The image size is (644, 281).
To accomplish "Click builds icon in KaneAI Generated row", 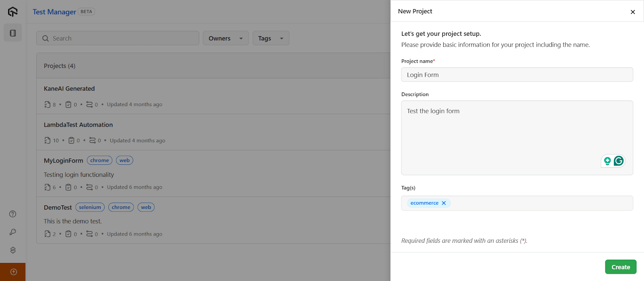I will tap(89, 105).
